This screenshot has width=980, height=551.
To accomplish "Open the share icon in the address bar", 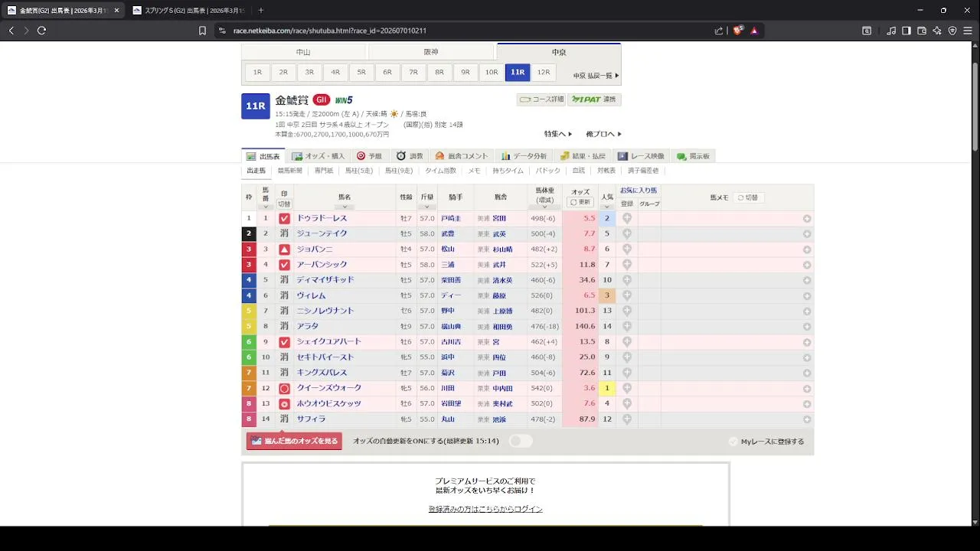I will coord(719,31).
